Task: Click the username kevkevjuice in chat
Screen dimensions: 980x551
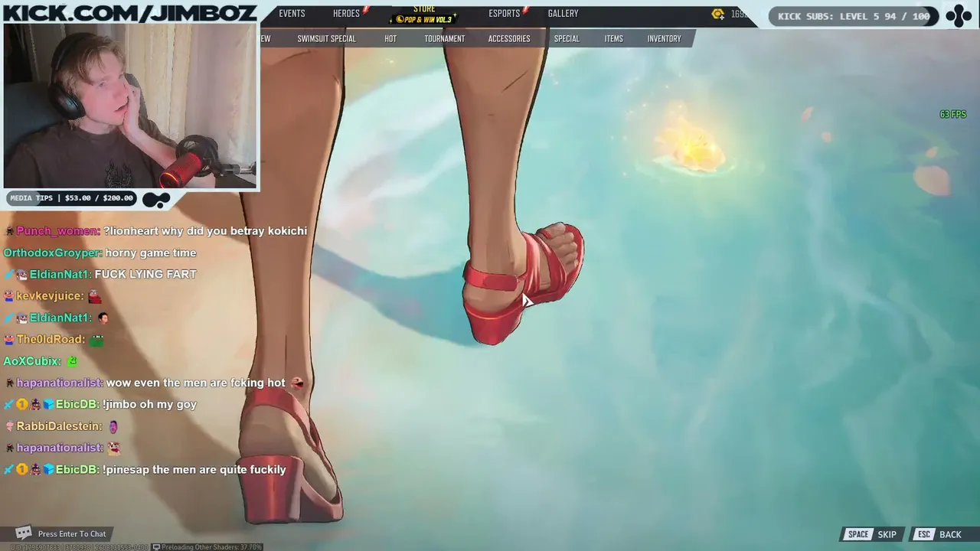Action: tap(50, 296)
